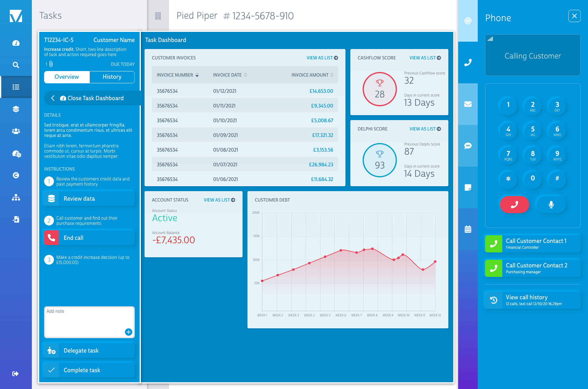Click the Week 6 data point on chart
This screenshot has height=389, width=588.
point(341,250)
